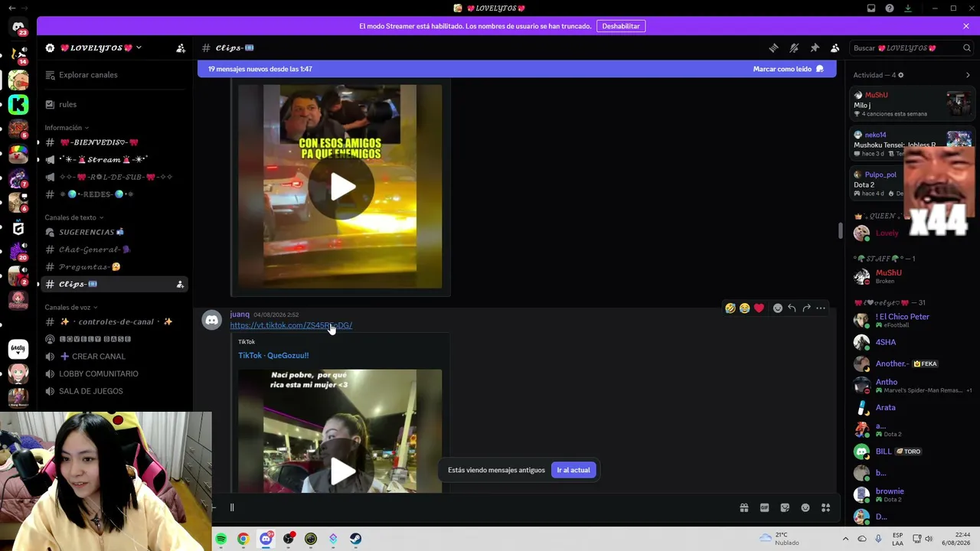The height and width of the screenshot is (551, 980).
Task: Open the REDES channel
Action: click(115, 194)
